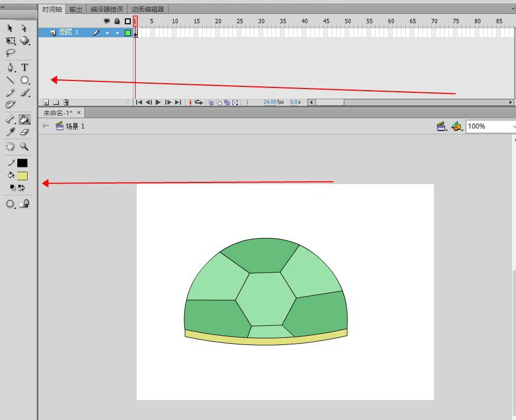Open the Edit Scene dropdown
The width and height of the screenshot is (516, 420).
tap(442, 126)
